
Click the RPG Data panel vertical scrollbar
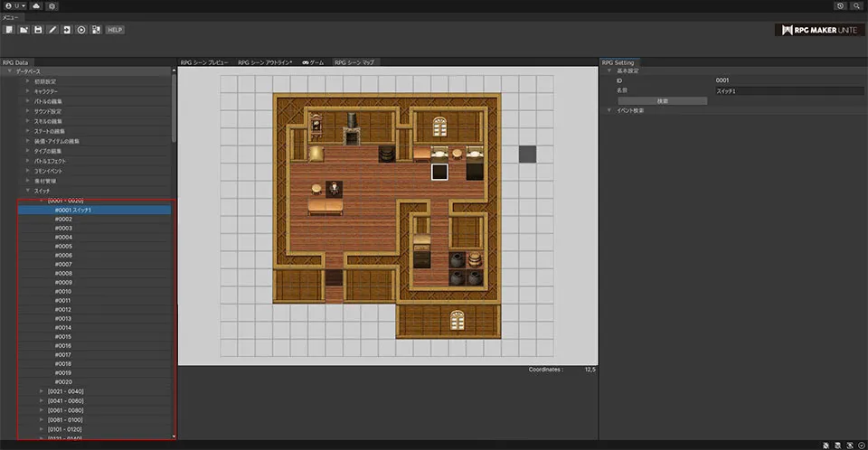[174, 108]
